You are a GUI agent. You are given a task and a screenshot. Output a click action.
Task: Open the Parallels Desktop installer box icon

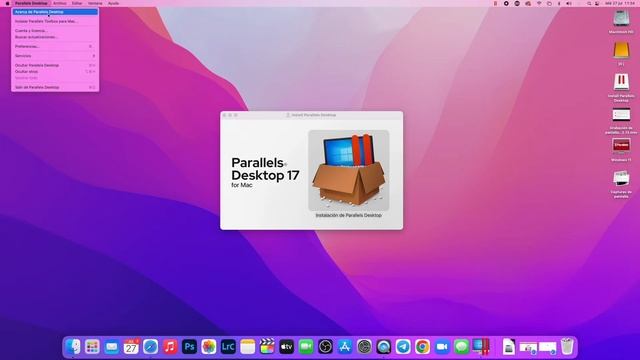(x=349, y=170)
